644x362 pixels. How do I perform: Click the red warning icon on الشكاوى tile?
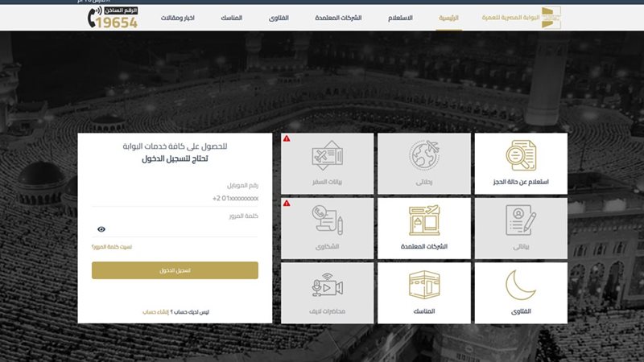pyautogui.click(x=287, y=204)
